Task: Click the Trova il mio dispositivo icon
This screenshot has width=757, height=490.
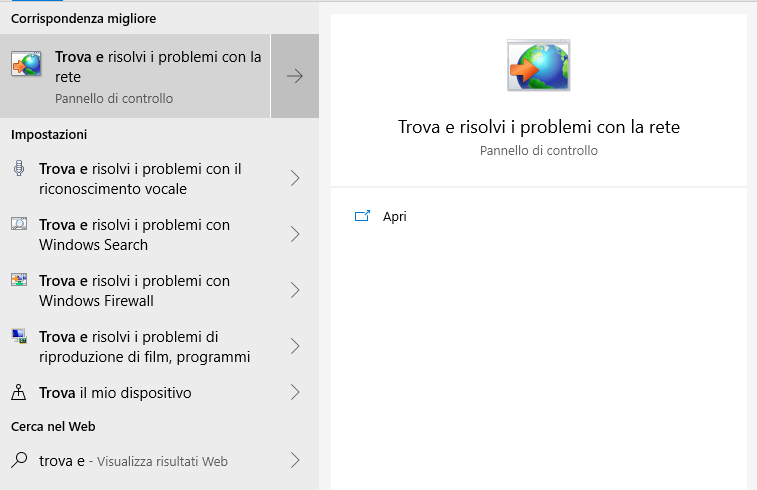Action: point(18,392)
